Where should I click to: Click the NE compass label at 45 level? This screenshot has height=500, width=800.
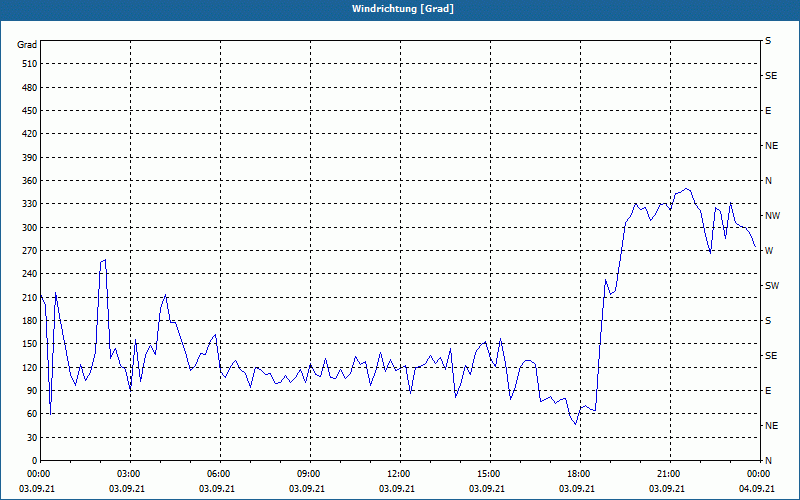(x=771, y=426)
